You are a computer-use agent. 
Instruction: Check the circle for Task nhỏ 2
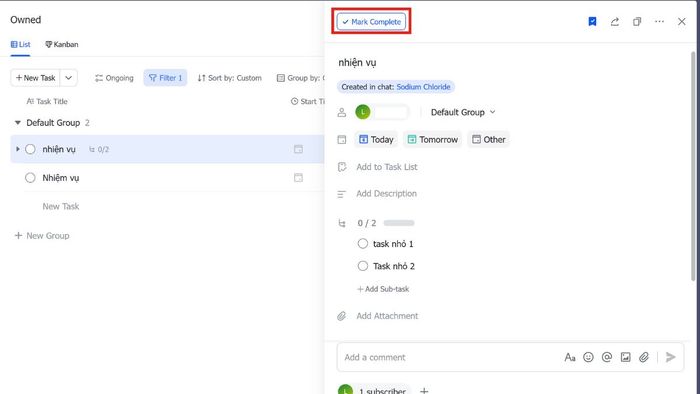click(x=362, y=266)
